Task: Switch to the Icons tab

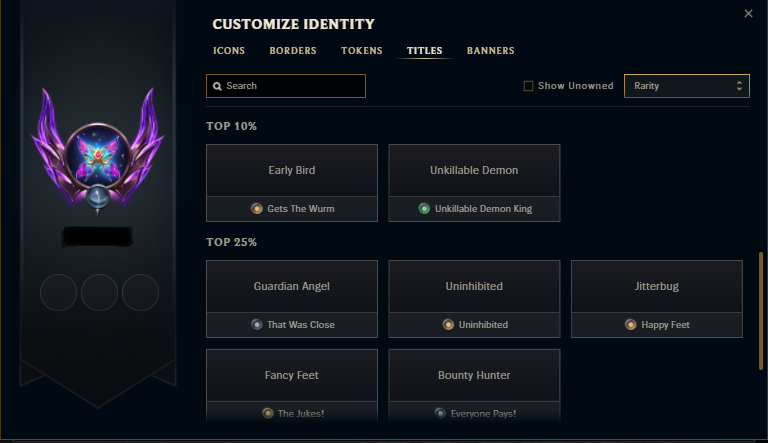Action: pyautogui.click(x=229, y=50)
